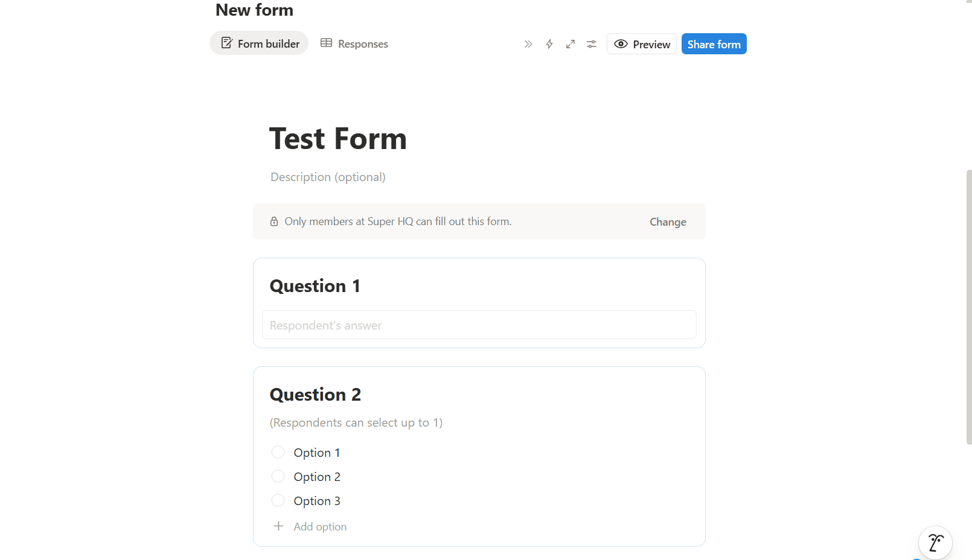Click the Add option text
This screenshot has height=560, width=972.
coord(320,527)
